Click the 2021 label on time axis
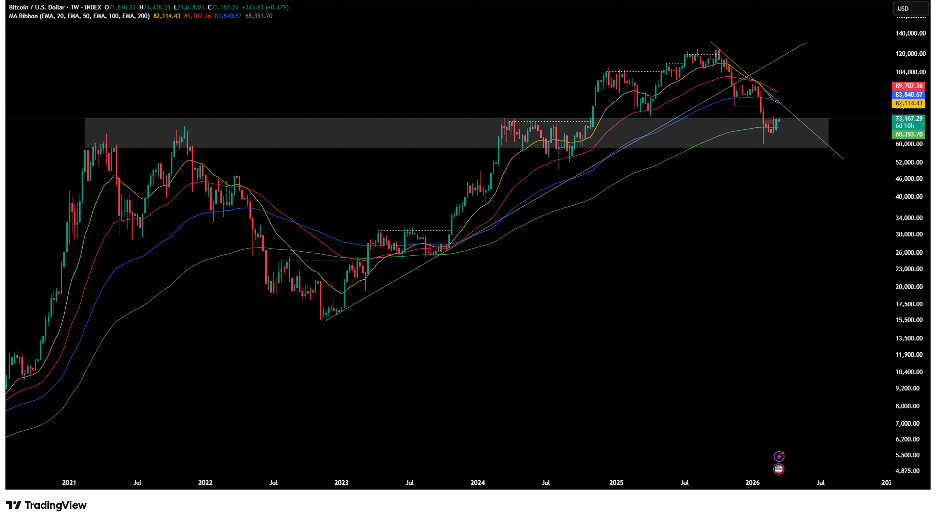 click(68, 482)
